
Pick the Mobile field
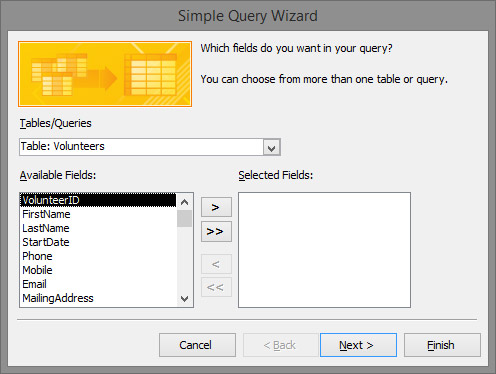[x=99, y=270]
